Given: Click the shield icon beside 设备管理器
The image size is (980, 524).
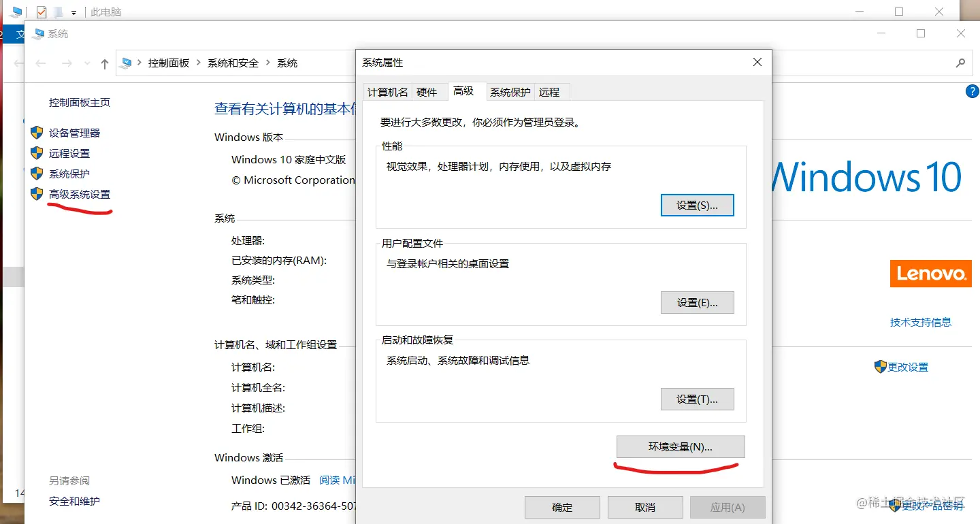Looking at the screenshot, I should (37, 133).
